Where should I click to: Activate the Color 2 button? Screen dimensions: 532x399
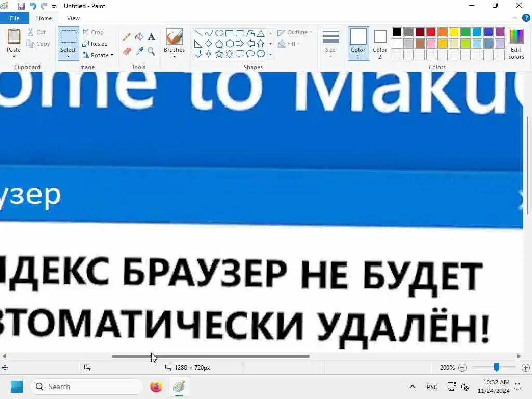[x=380, y=44]
